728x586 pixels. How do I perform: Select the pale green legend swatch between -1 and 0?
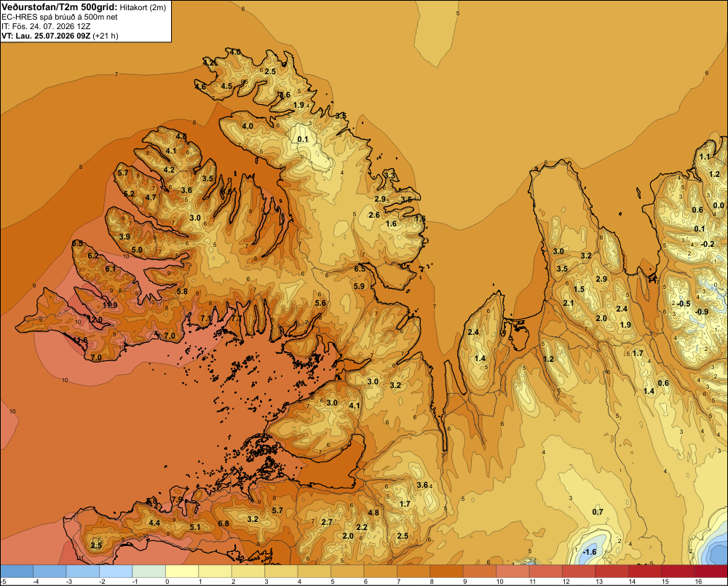[x=149, y=571]
